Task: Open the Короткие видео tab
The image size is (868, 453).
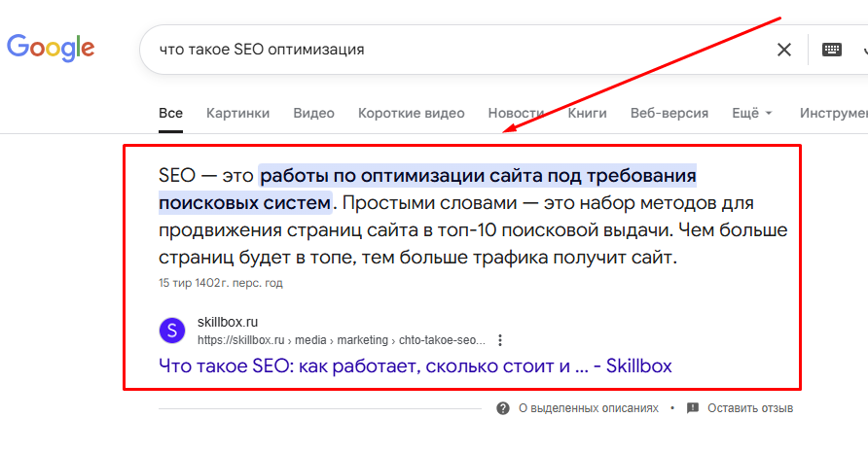Action: click(412, 114)
